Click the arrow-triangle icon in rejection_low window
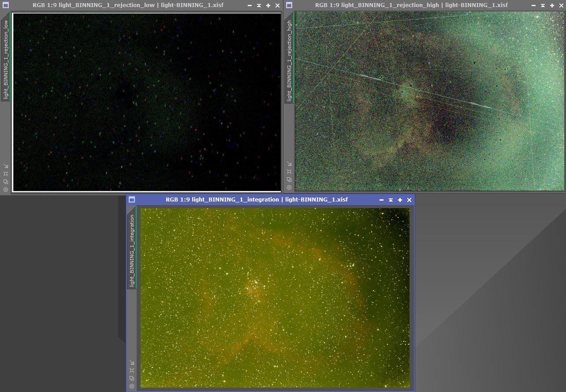Screen dimensions: 566x392 click(x=6, y=166)
